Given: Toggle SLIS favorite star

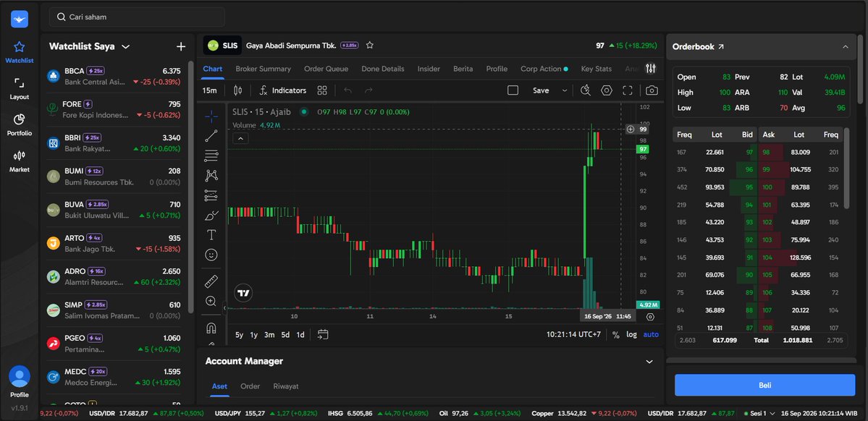Looking at the screenshot, I should point(370,46).
